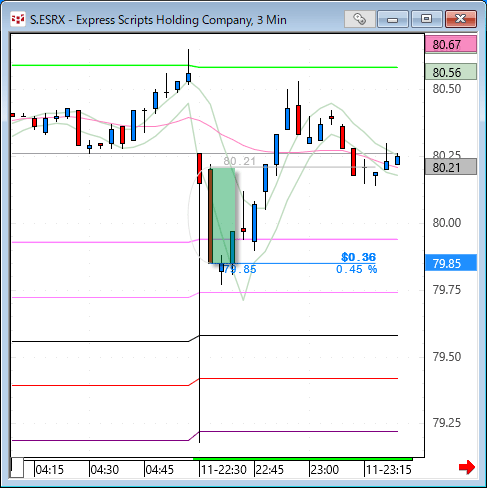Viewport: 487px width, 488px height.
Task: Click the green session bar above the time axis
Action: 303,459
